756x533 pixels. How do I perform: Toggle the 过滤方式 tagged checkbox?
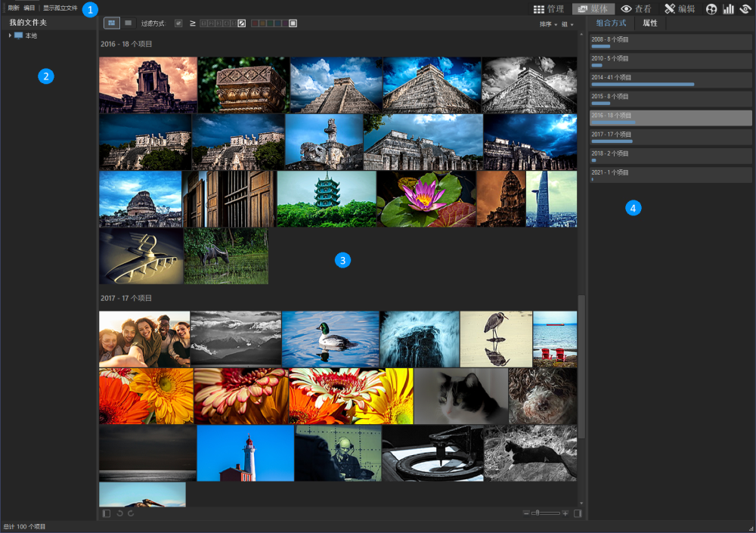[178, 23]
